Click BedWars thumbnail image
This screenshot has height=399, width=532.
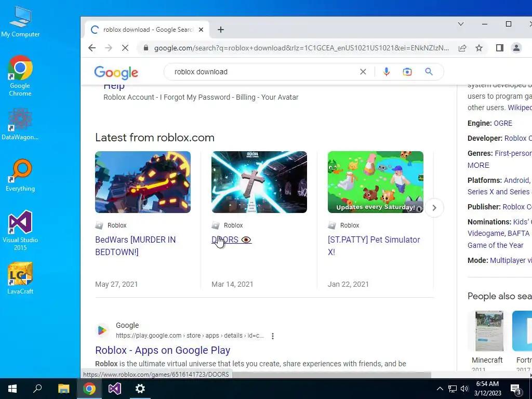143,182
